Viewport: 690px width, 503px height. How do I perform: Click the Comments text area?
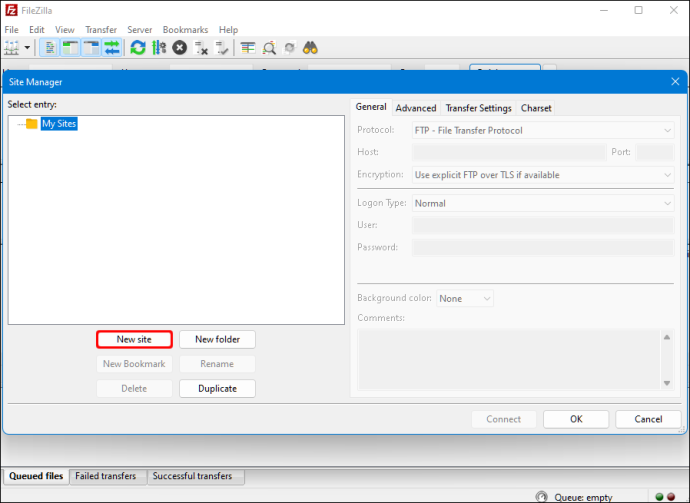[509, 359]
